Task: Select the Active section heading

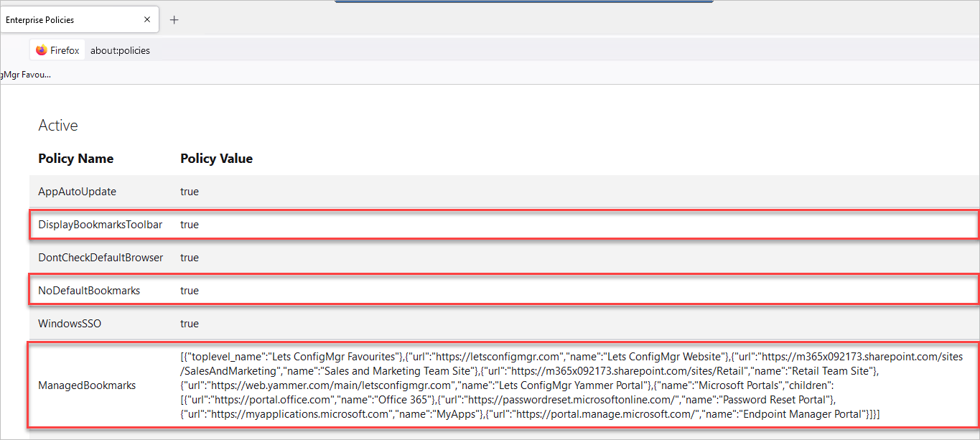Action: (58, 125)
